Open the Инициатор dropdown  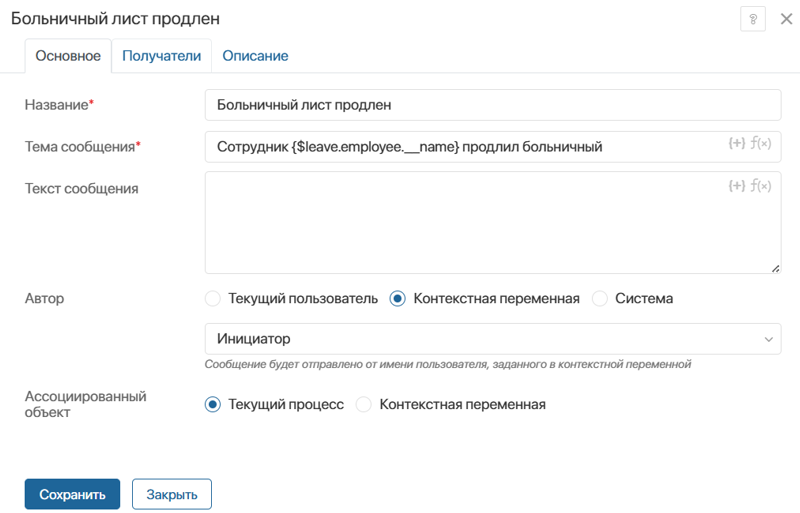(x=493, y=338)
